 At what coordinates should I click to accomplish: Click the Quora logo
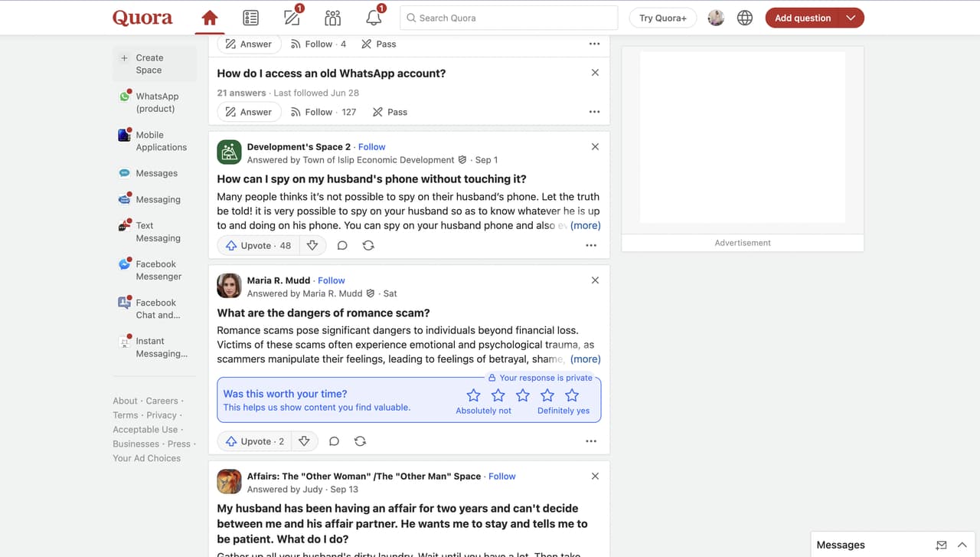142,18
